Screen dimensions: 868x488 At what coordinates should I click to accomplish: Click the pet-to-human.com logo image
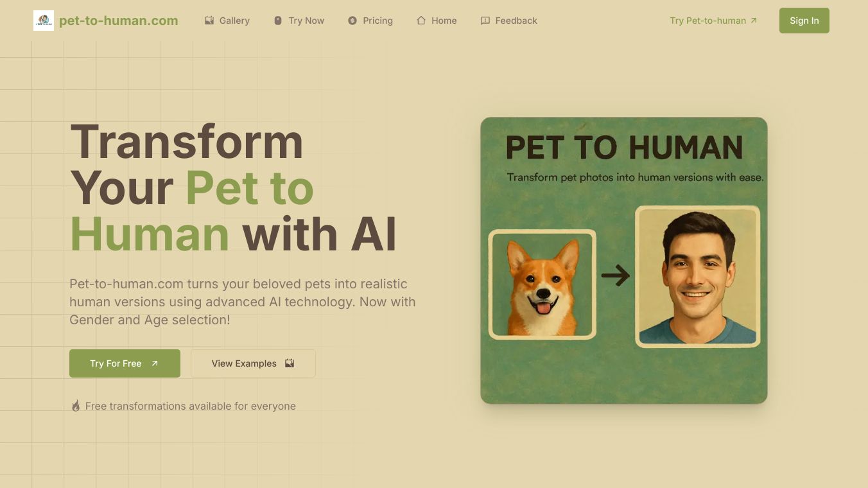click(x=44, y=21)
